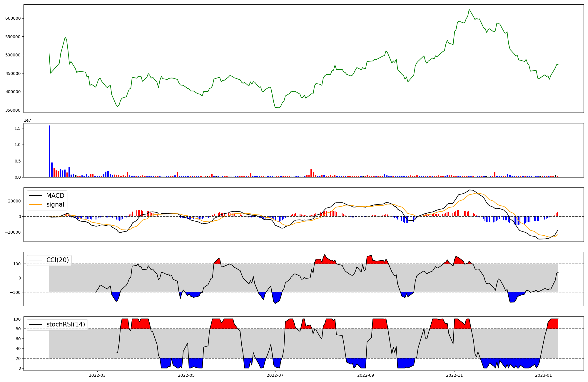The width and height of the screenshot is (588, 382).
Task: Click the 1e7 volume scale label
Action: 27,120
